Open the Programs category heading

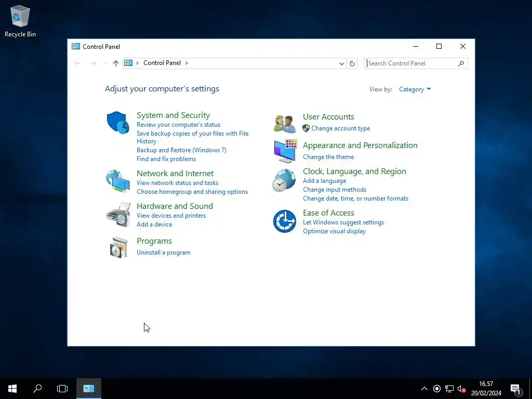coord(154,241)
